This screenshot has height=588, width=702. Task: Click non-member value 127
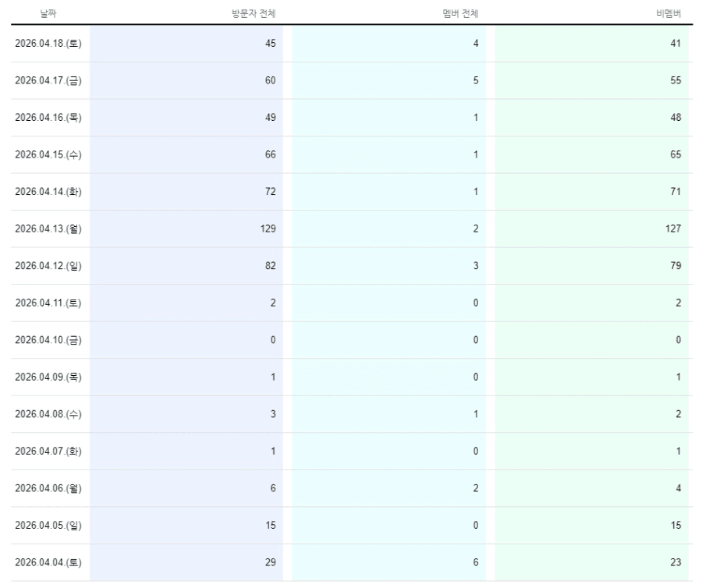tap(673, 228)
